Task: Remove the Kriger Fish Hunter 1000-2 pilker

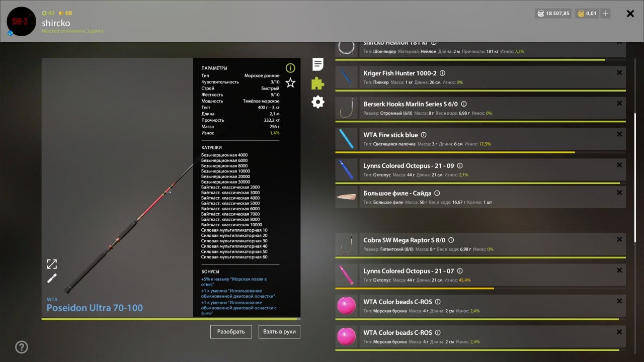Action: click(619, 73)
